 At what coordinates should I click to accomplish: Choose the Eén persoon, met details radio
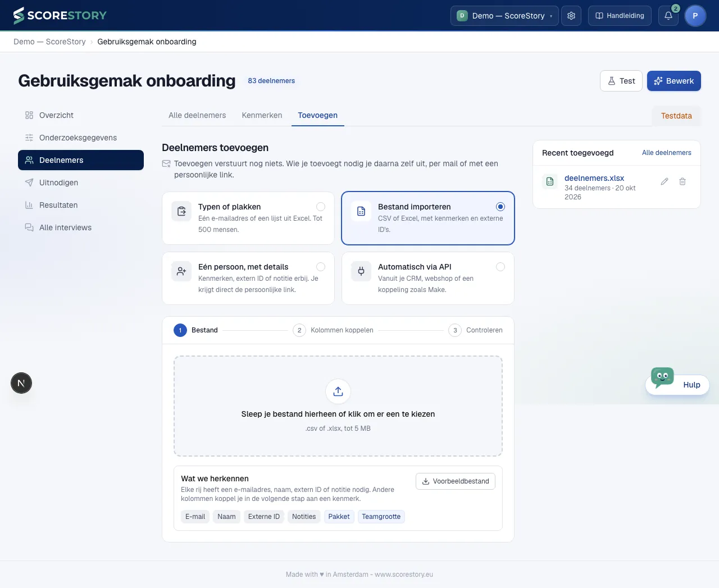[x=321, y=267]
